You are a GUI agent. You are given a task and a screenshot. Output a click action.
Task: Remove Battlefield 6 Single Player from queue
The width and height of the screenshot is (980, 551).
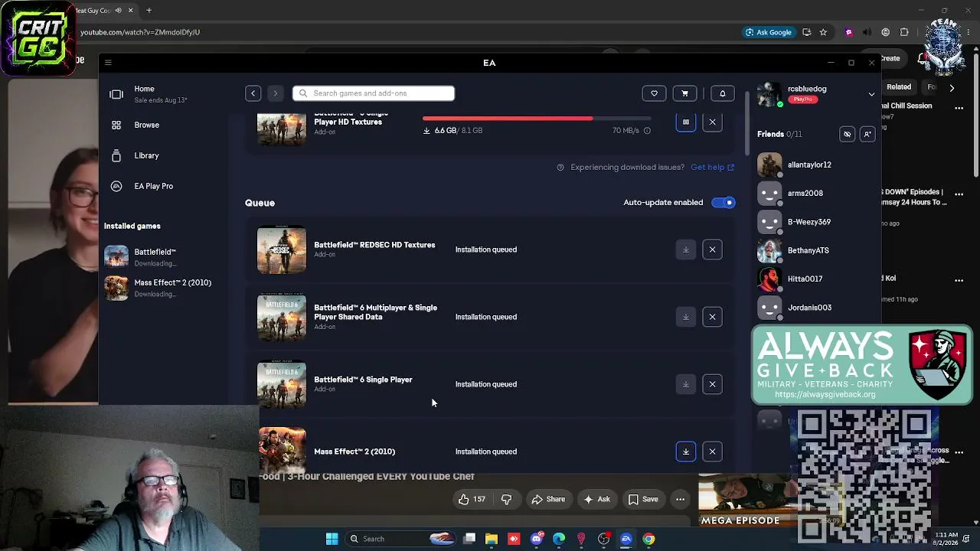712,384
